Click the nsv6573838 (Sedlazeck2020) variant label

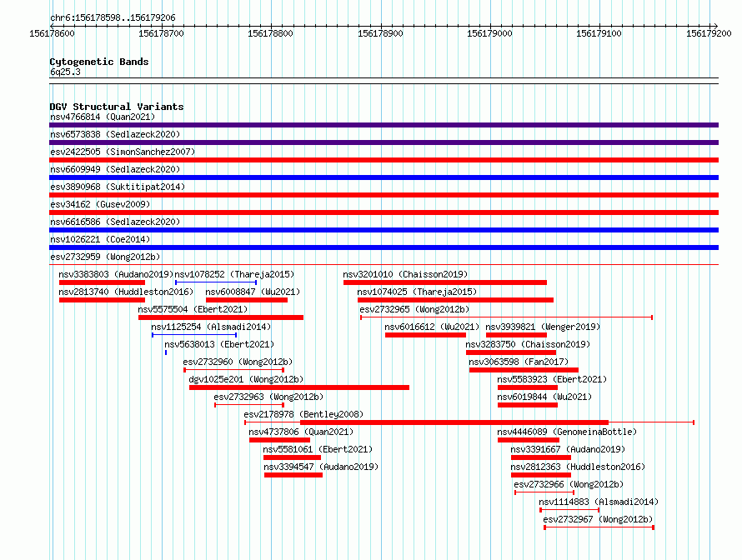click(x=115, y=134)
